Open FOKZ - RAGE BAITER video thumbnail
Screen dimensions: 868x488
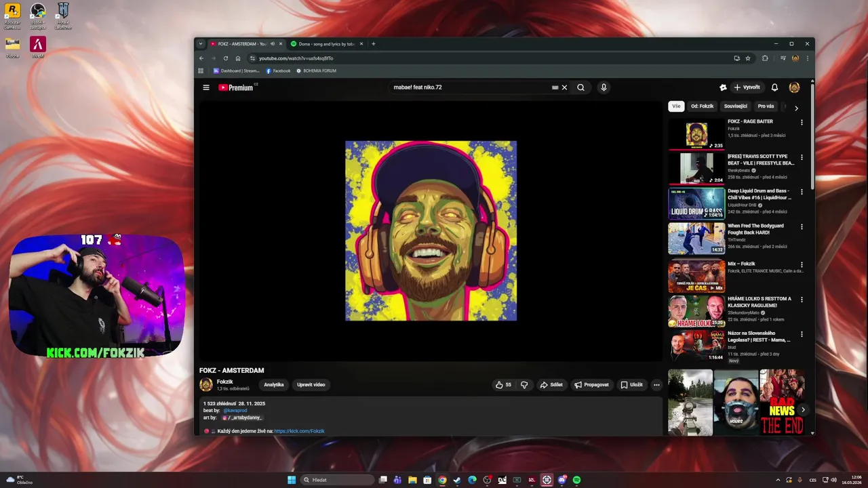696,135
